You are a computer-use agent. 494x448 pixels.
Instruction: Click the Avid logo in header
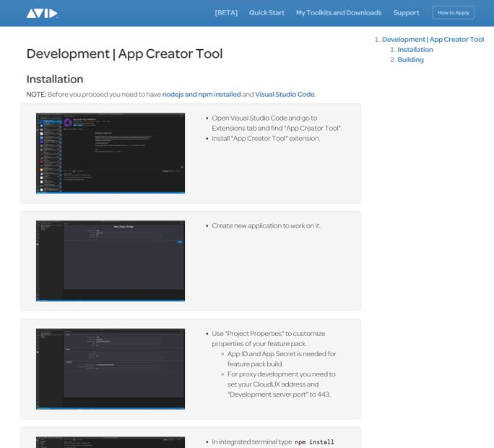pos(42,13)
